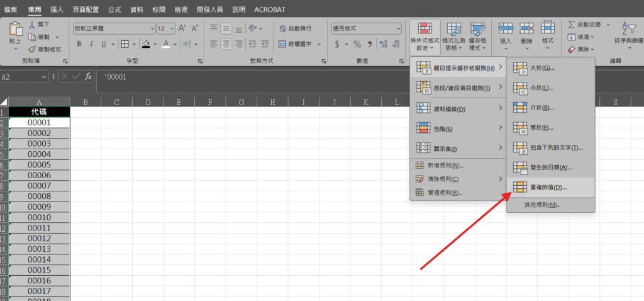Click 管理規則 (Manage Rules) in the menu

[445, 193]
